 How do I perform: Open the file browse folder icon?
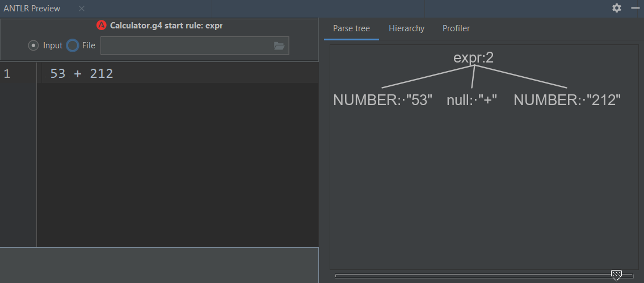click(279, 46)
